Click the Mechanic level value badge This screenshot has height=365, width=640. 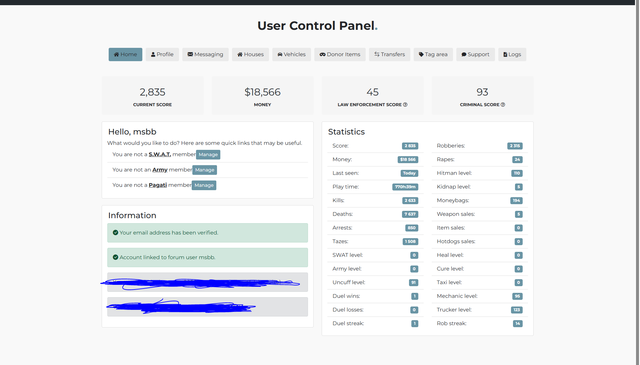(517, 296)
